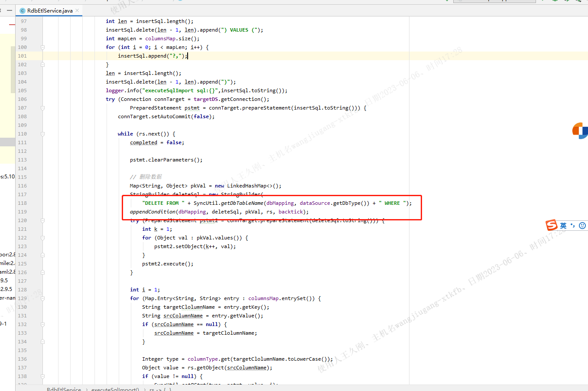This screenshot has width=588, height=391.
Task: Click targetDS.getConnection() on line 106
Action: (230, 99)
